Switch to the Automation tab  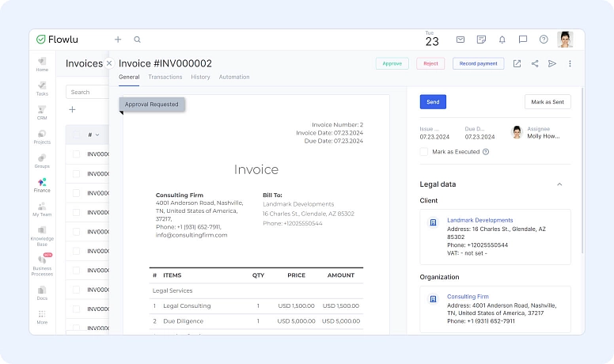point(234,78)
